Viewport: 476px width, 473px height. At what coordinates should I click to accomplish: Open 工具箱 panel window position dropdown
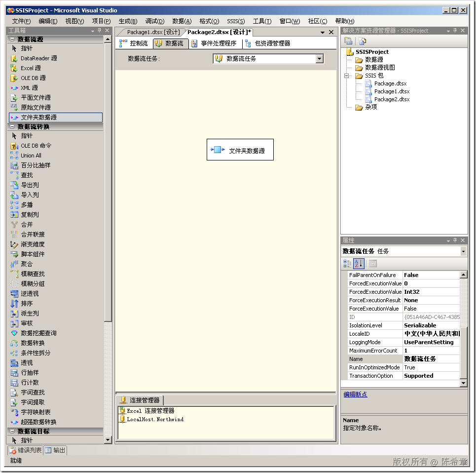pos(93,31)
